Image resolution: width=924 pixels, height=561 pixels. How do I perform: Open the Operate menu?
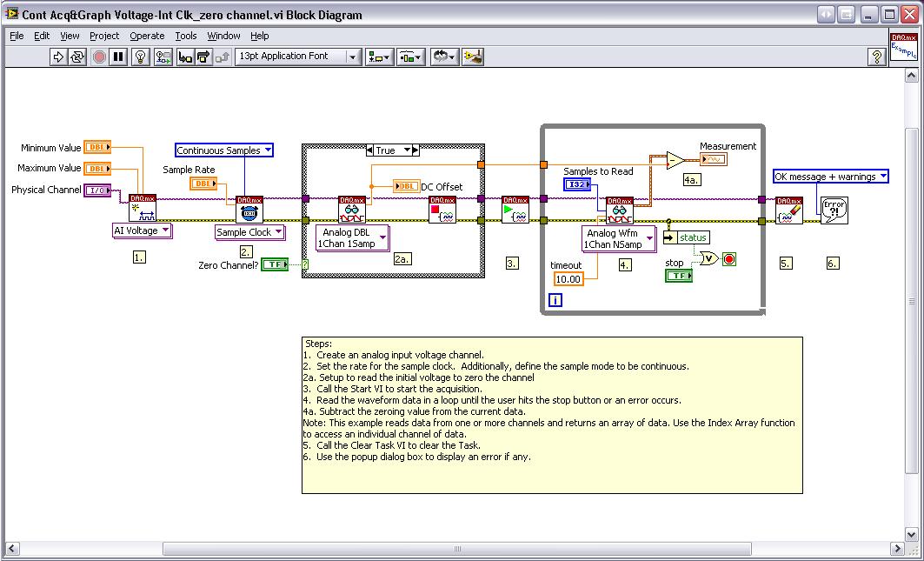click(x=147, y=36)
